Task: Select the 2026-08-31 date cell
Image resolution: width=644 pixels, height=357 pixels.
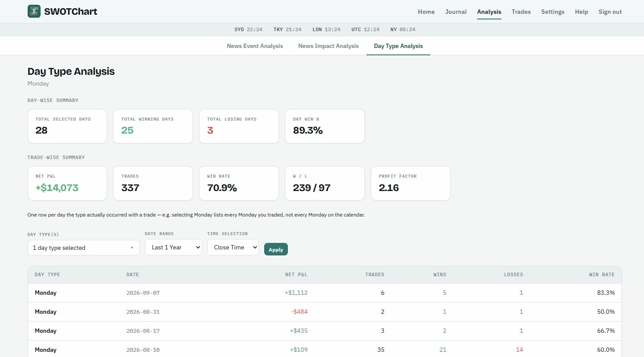Action: pyautogui.click(x=143, y=312)
